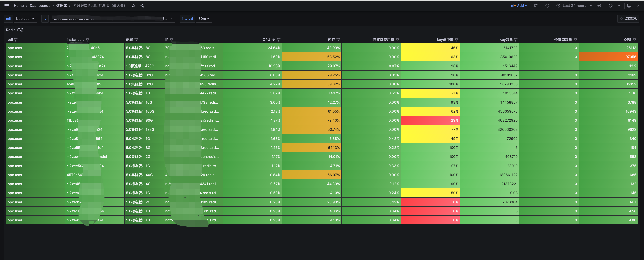Filter the CPU column
Viewport: 644px width, 260px height.
[279, 40]
